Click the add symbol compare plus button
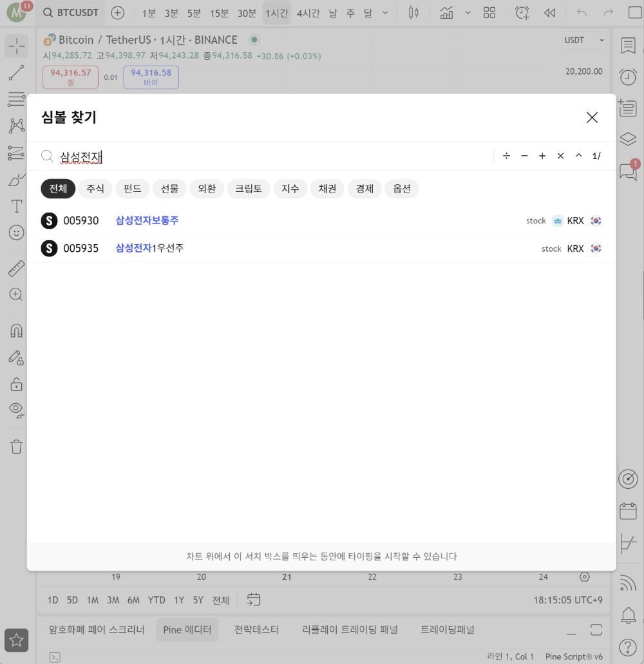644x664 pixels. (117, 13)
